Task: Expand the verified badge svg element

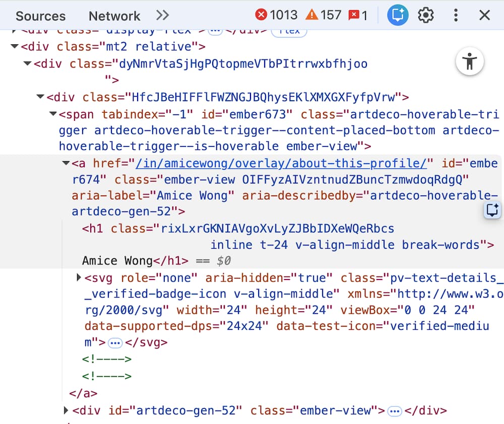Action: 79,277
